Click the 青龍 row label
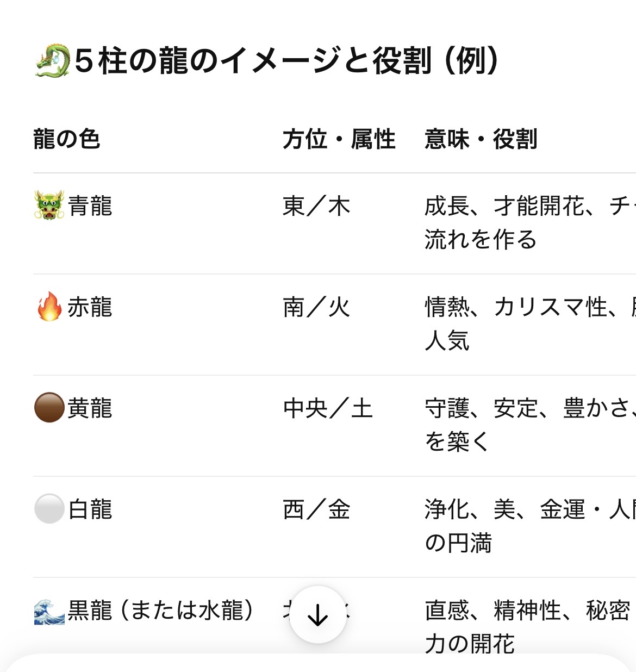The width and height of the screenshot is (636, 672). 90,206
